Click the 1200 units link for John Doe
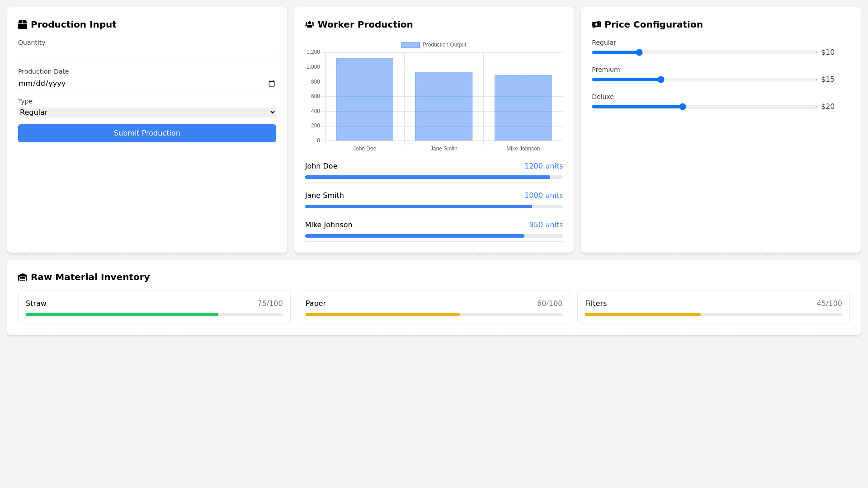This screenshot has height=488, width=868. pos(543,166)
